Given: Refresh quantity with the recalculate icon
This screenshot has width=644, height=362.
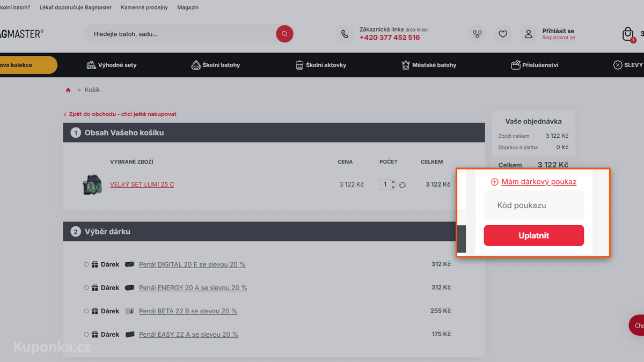Looking at the screenshot, I should 402,184.
